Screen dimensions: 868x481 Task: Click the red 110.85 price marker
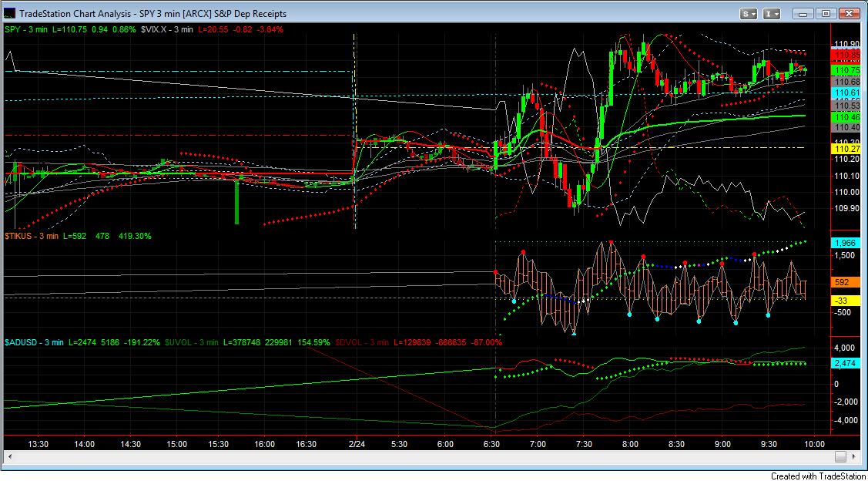pyautogui.click(x=847, y=55)
